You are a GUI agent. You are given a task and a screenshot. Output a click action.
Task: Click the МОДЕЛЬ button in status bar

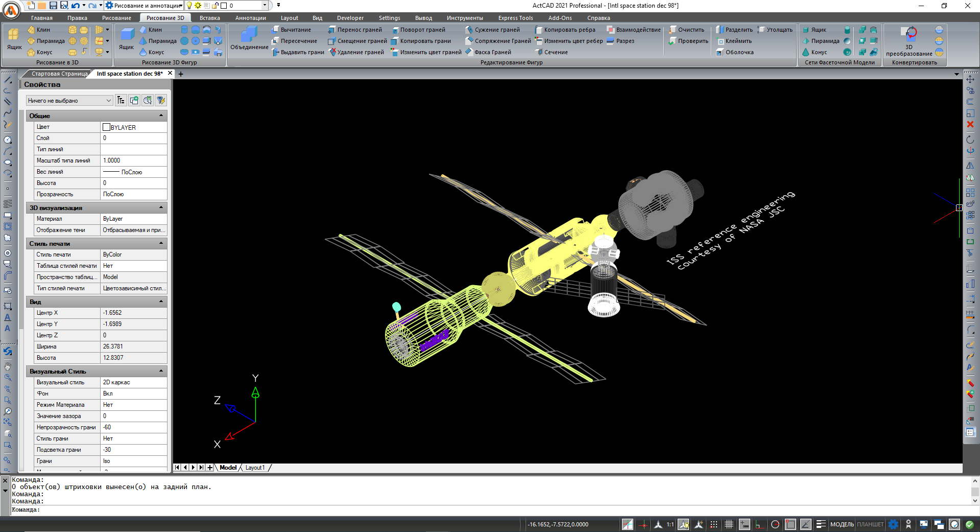(x=842, y=524)
